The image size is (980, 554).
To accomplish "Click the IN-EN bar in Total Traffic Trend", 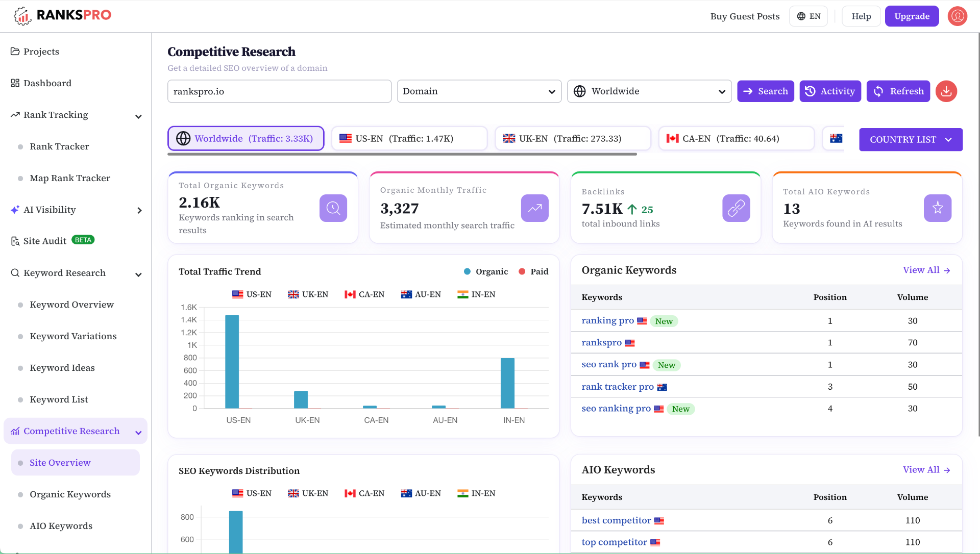I will pos(508,383).
